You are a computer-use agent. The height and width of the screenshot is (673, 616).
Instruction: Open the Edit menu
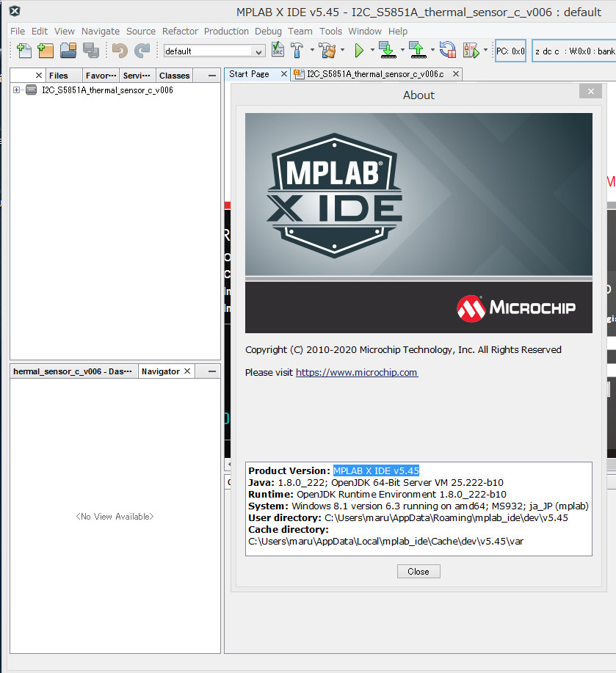[40, 32]
